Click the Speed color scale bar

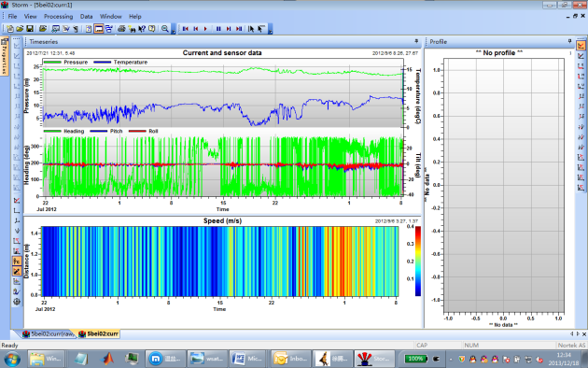pos(418,262)
